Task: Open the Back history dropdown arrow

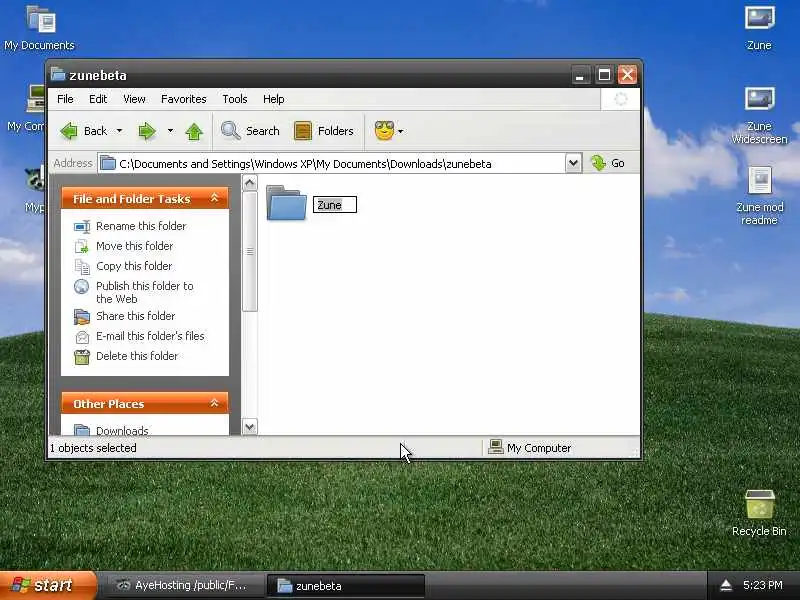Action: [119, 131]
